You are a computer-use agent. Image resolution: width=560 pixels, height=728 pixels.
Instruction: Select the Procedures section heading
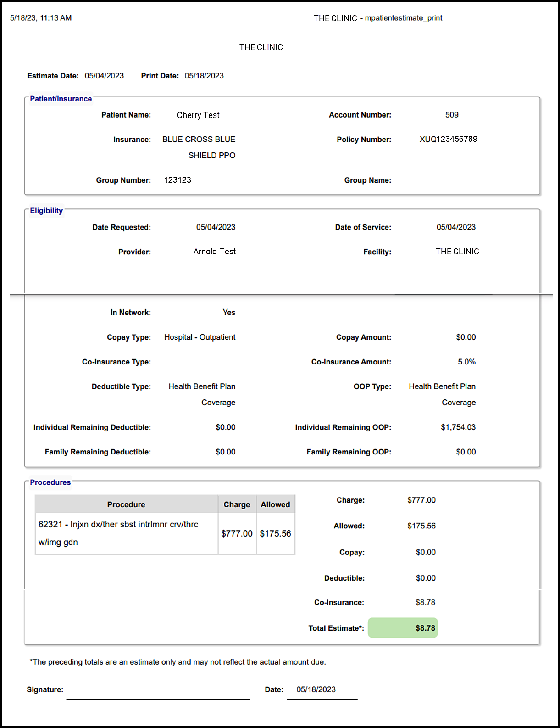(x=50, y=482)
